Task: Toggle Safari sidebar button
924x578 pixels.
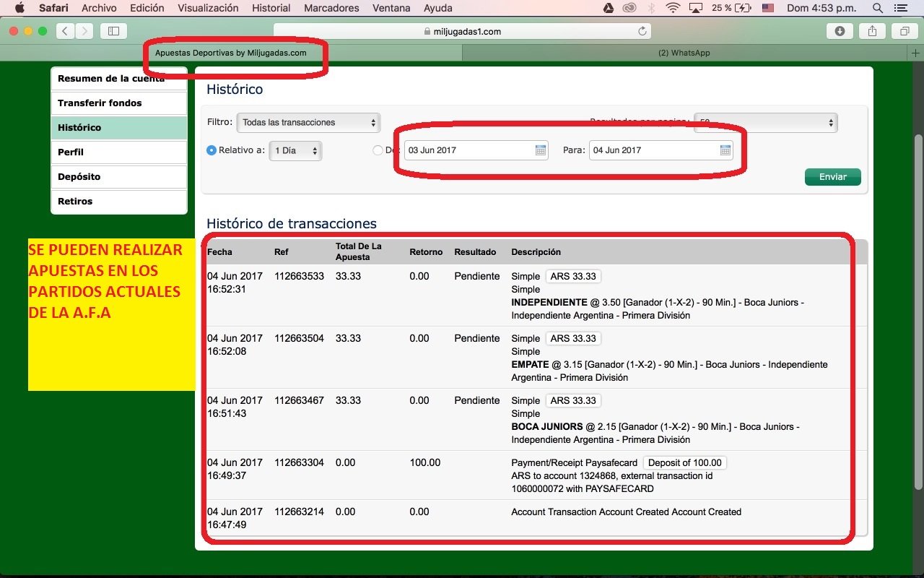Action: (x=113, y=31)
